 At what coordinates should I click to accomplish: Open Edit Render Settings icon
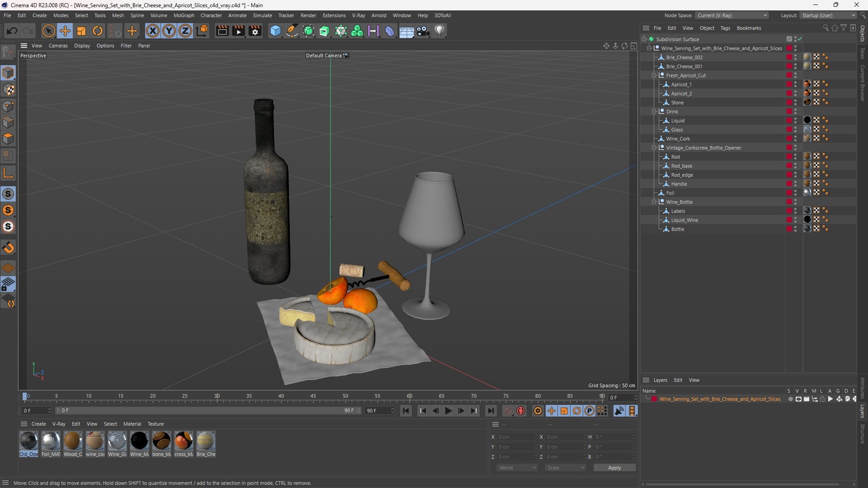255,31
